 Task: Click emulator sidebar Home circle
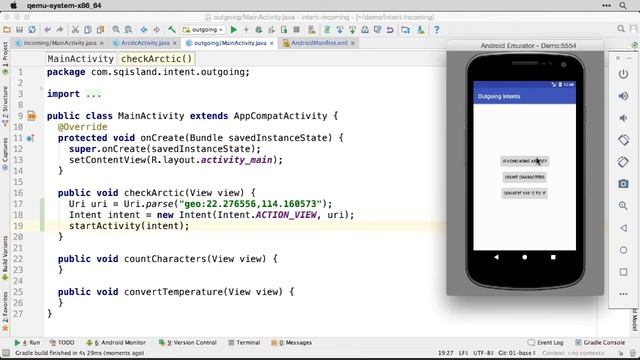[x=623, y=250]
